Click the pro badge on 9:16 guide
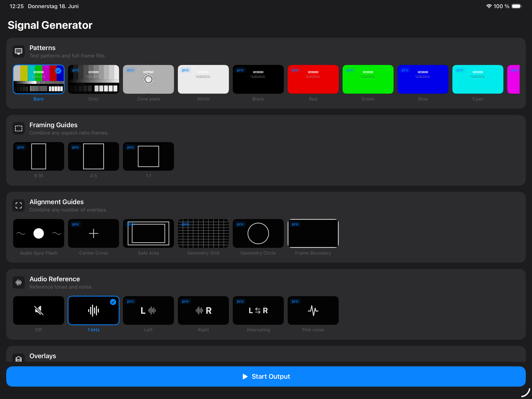 [x=21, y=147]
